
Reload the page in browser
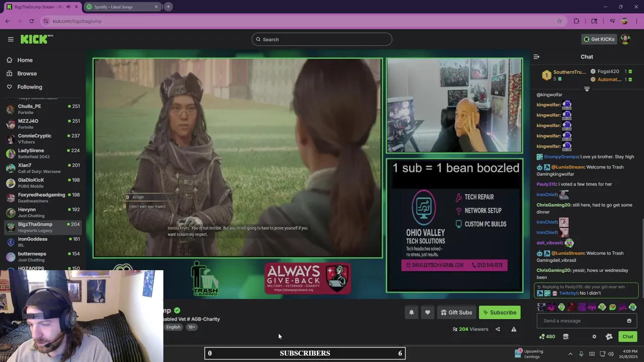point(31,21)
